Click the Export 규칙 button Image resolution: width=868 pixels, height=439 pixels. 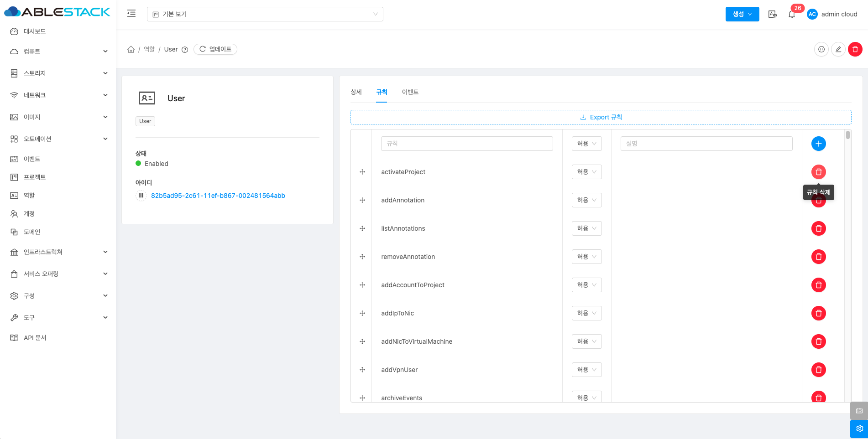click(601, 117)
